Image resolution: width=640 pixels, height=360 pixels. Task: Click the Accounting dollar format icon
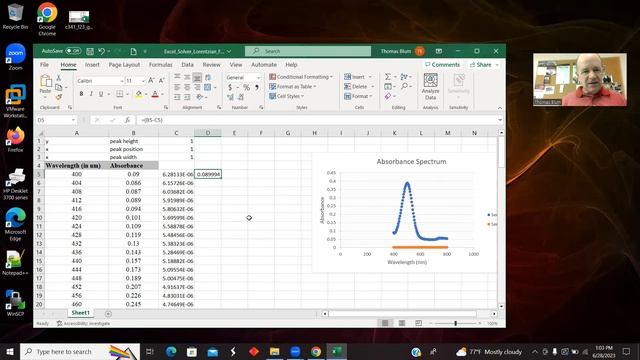(230, 87)
